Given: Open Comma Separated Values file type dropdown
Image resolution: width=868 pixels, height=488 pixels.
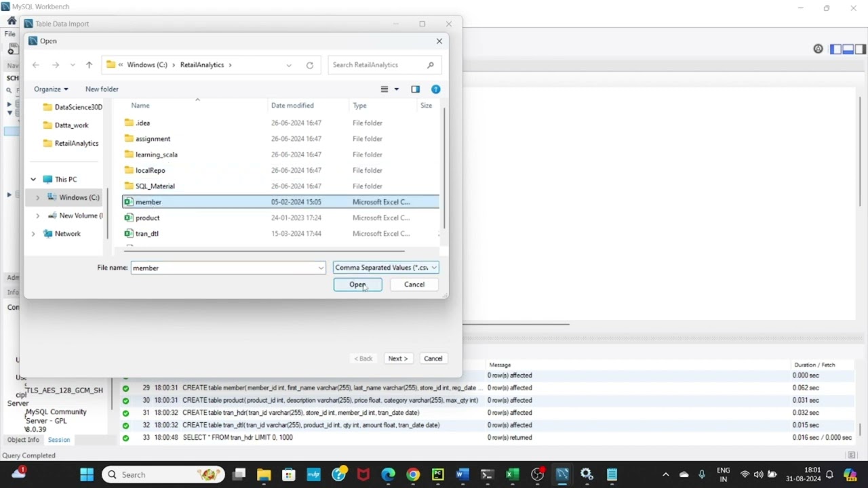Looking at the screenshot, I should click(x=386, y=268).
